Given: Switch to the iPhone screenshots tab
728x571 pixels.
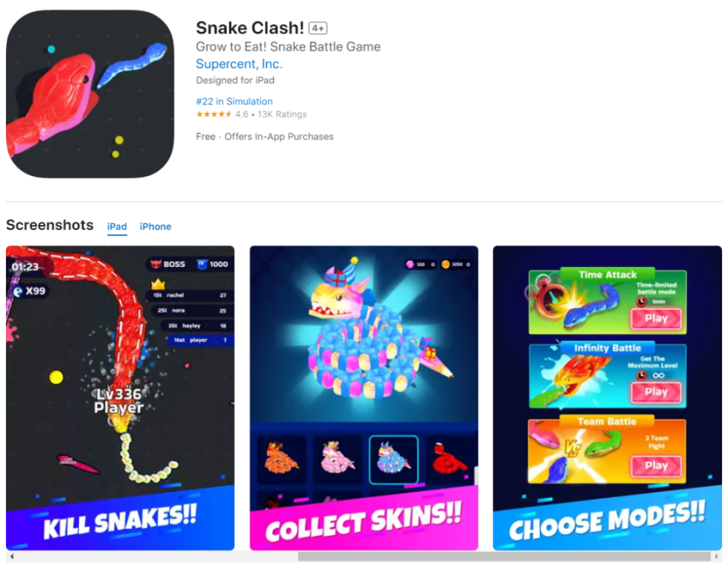Looking at the screenshot, I should (155, 227).
